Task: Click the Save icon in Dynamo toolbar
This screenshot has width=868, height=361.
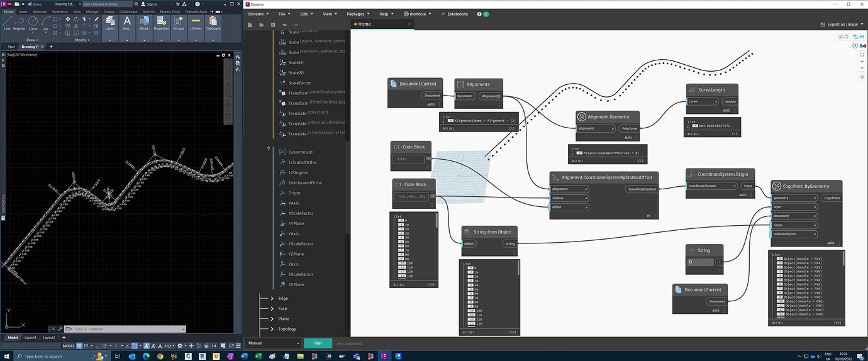Action: click(272, 25)
